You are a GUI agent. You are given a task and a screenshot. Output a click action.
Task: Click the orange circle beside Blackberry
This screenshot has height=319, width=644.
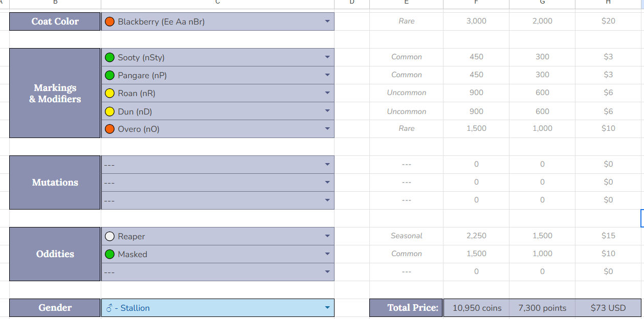point(109,21)
